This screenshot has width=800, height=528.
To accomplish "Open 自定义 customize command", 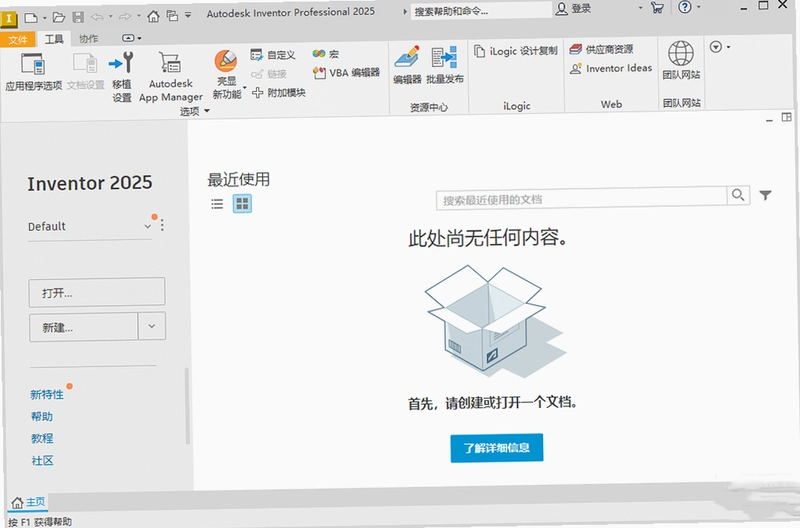I will click(x=273, y=55).
